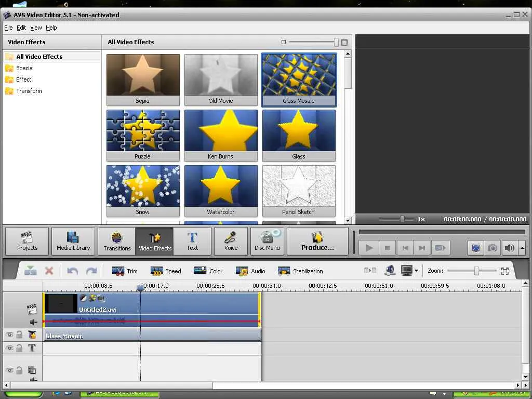Expand the volume arrow next to speaker

[522, 248]
